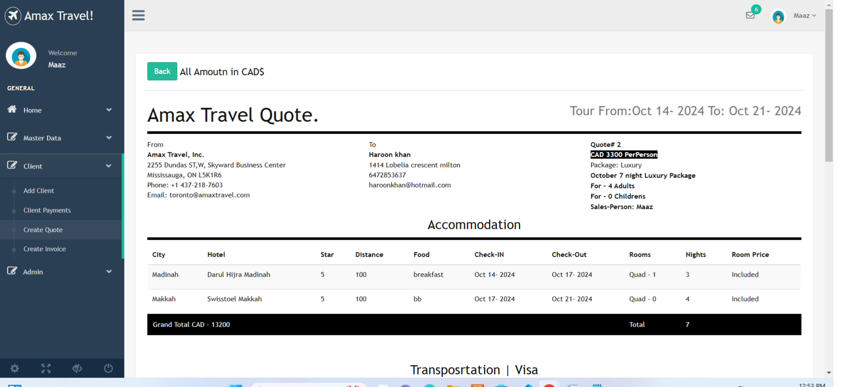Viewport: 868px width, 387px height.
Task: Select Add Client in sidebar
Action: (x=39, y=191)
